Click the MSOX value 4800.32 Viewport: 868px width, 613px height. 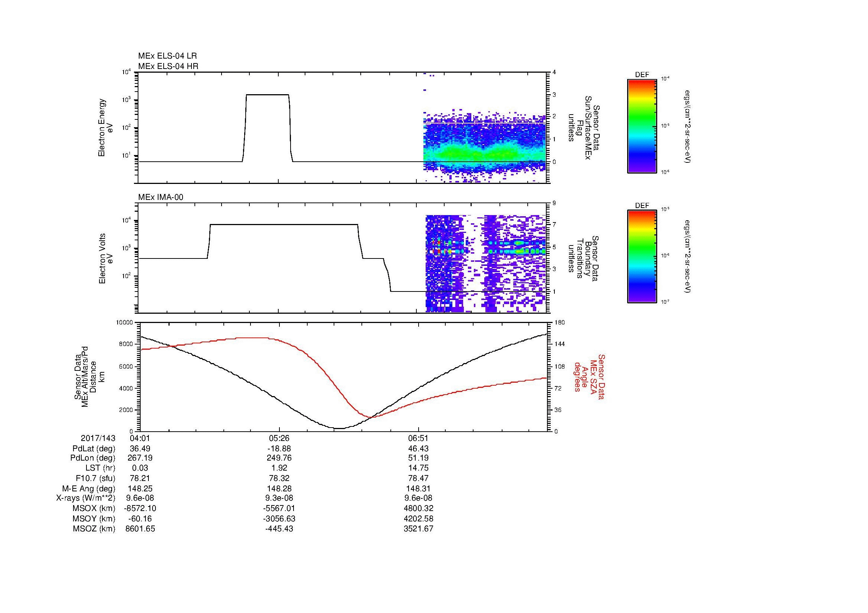pyautogui.click(x=418, y=508)
